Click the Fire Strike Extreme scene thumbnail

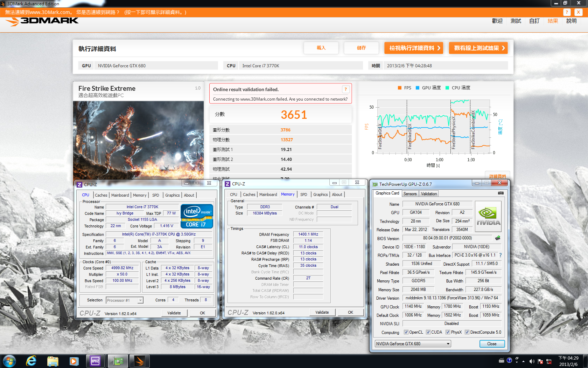pyautogui.click(x=138, y=140)
